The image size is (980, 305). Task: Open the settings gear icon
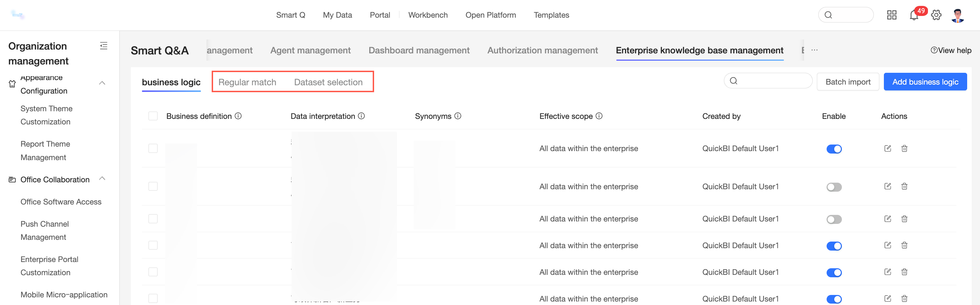(x=936, y=15)
